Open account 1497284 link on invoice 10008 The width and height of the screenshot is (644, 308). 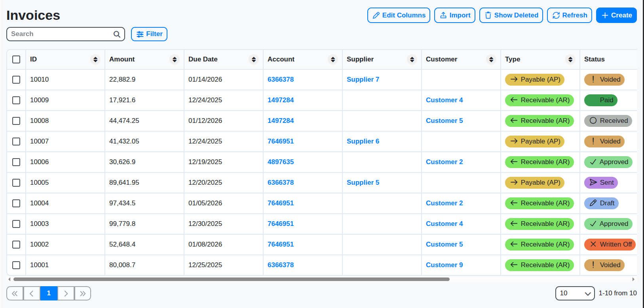point(281,121)
